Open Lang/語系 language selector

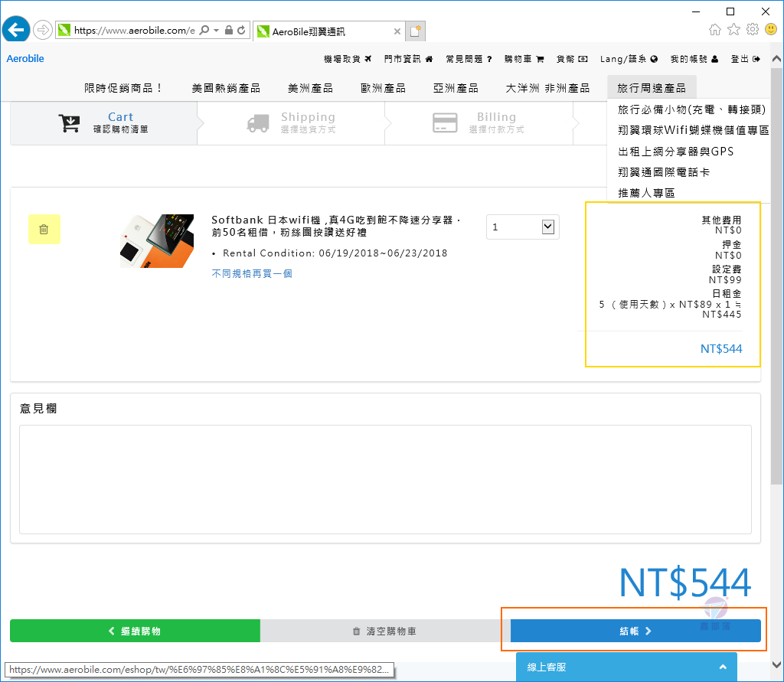(629, 59)
